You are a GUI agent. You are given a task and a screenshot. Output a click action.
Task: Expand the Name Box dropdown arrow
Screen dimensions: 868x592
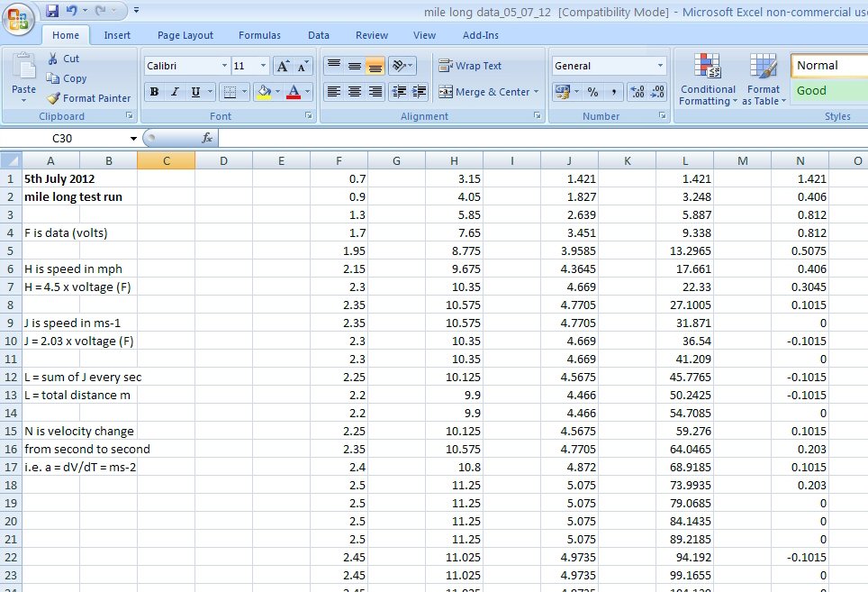133,139
